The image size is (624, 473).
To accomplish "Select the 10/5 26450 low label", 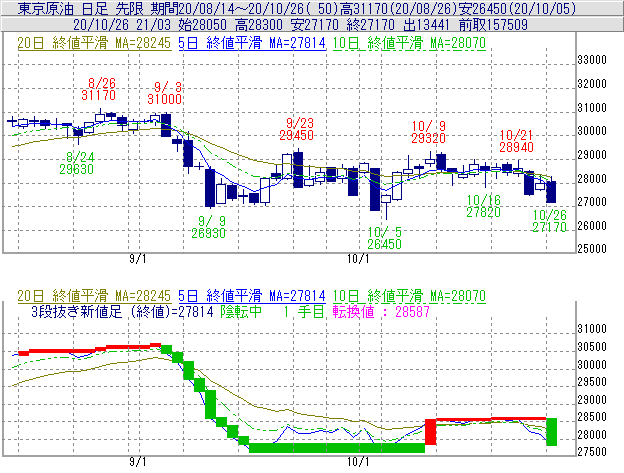I will (x=384, y=238).
